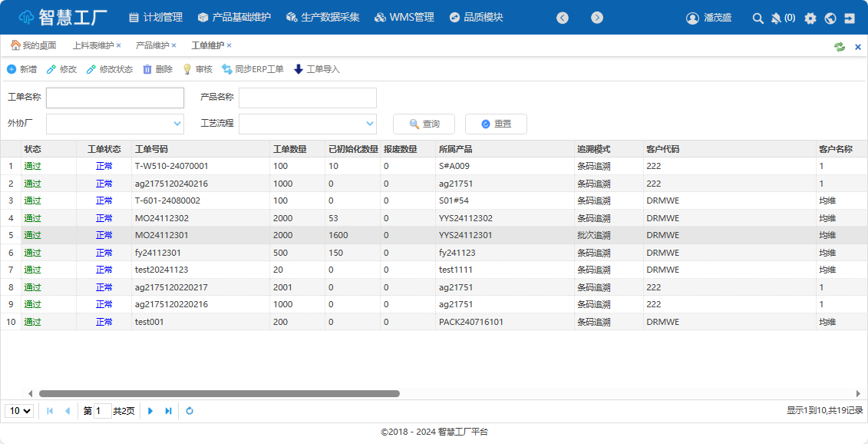868x444 pixels.
Task: Click the 工单名称 input field
Action: (x=115, y=98)
